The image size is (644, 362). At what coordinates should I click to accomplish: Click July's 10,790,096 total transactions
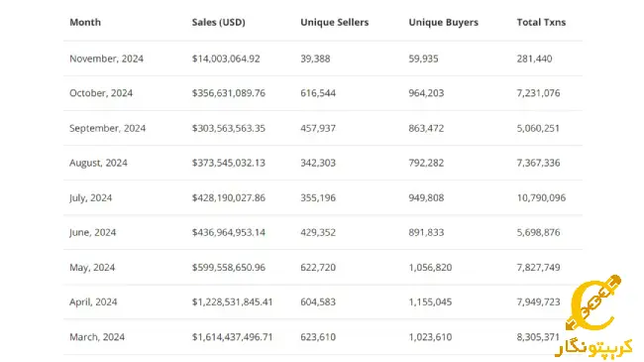[x=541, y=198]
